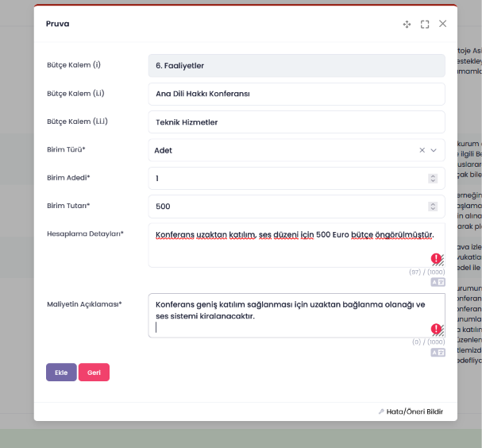Image resolution: width=482 pixels, height=448 pixels.
Task: Click translate icon below Maliyetin Açıklaması
Action: click(438, 353)
